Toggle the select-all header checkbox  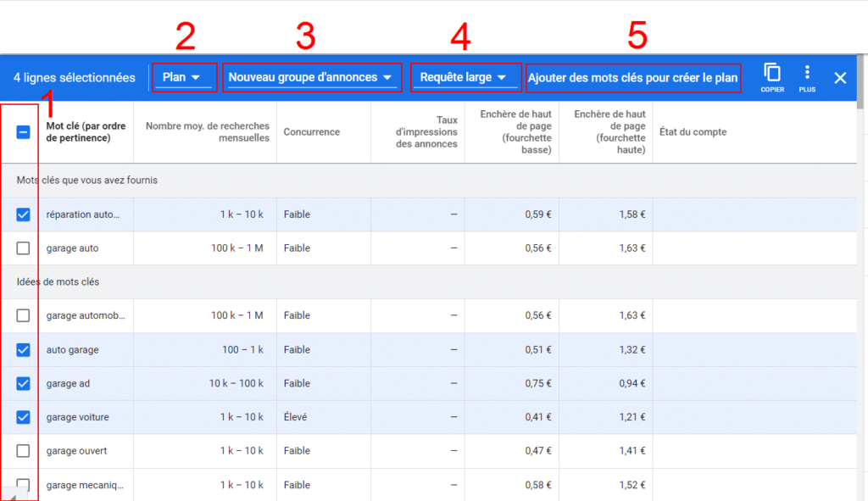24,132
